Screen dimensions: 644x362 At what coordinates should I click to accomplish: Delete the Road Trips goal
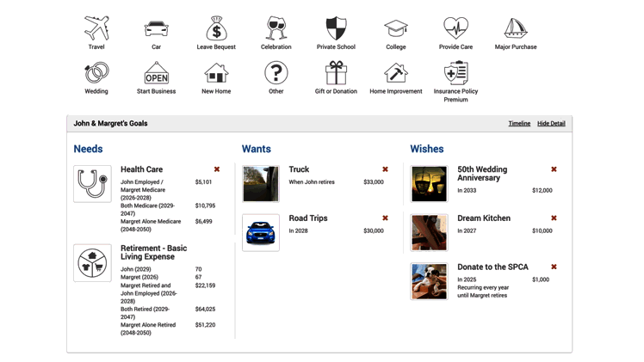pos(385,218)
